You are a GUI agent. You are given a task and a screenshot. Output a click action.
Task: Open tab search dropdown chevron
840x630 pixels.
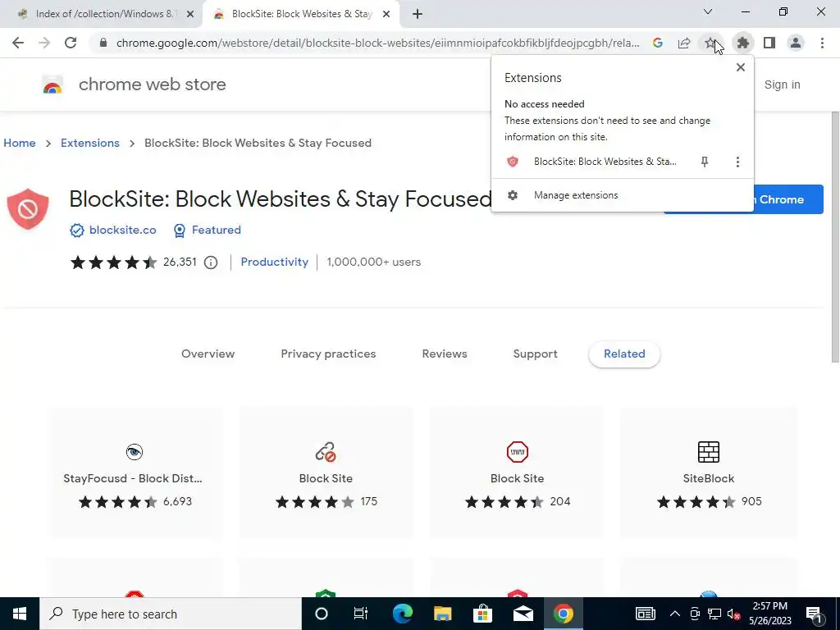(708, 11)
